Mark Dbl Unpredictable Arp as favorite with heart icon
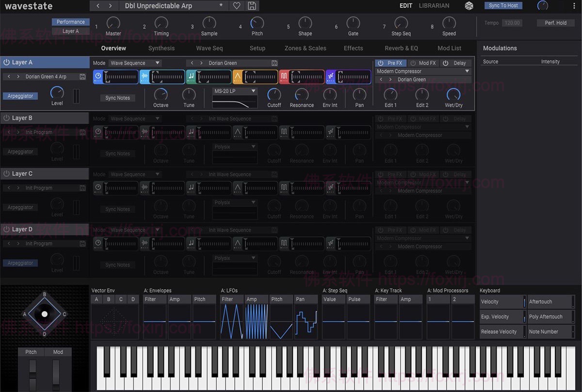This screenshot has width=582, height=392. (x=236, y=6)
